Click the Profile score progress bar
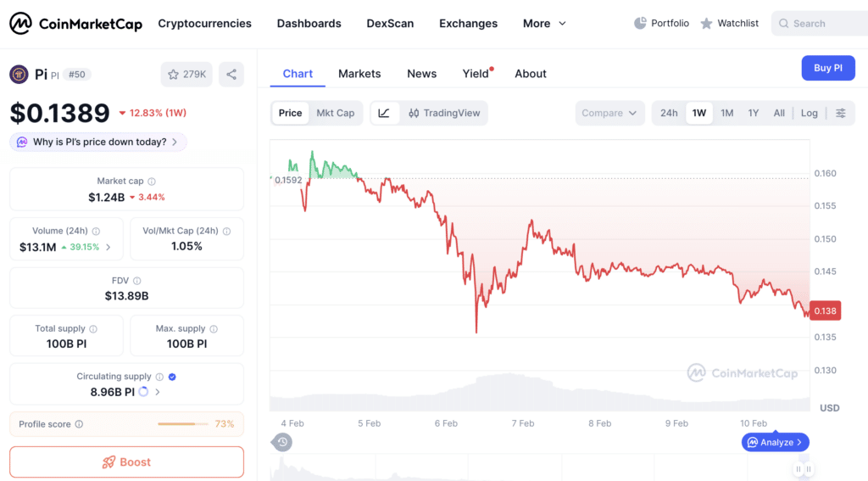Viewport: 868px width, 481px height. pyautogui.click(x=183, y=424)
